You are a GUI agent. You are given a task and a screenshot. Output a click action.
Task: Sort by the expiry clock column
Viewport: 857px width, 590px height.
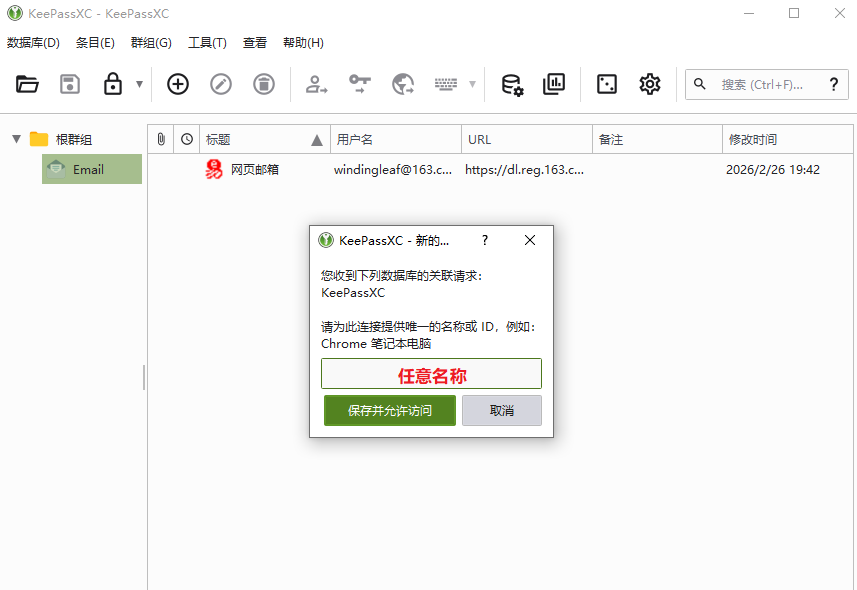click(187, 139)
